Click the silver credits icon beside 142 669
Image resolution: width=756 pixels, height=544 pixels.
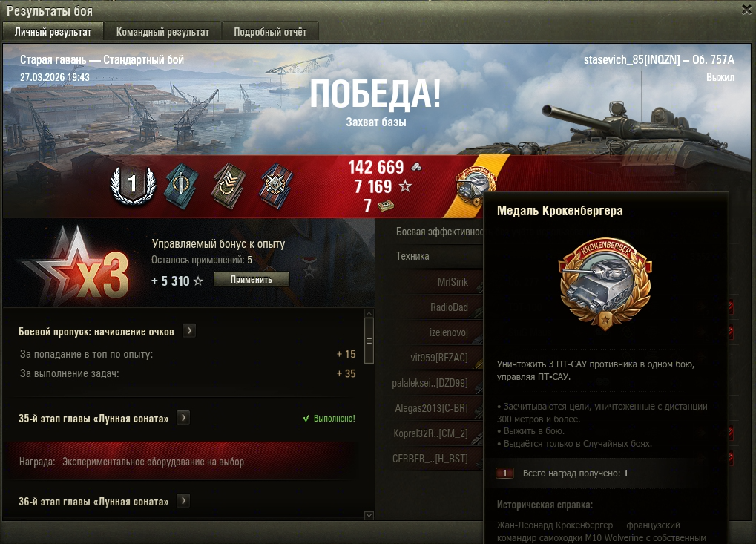click(416, 167)
